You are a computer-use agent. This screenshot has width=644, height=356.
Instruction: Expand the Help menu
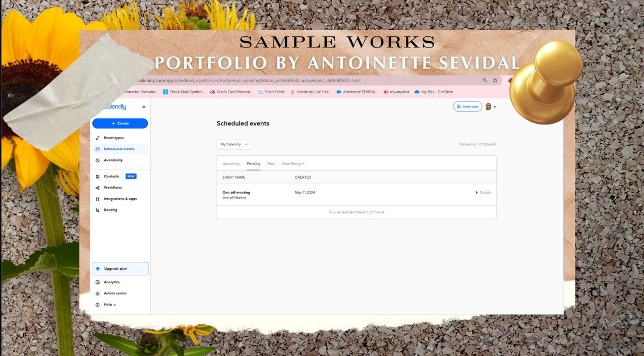click(110, 305)
